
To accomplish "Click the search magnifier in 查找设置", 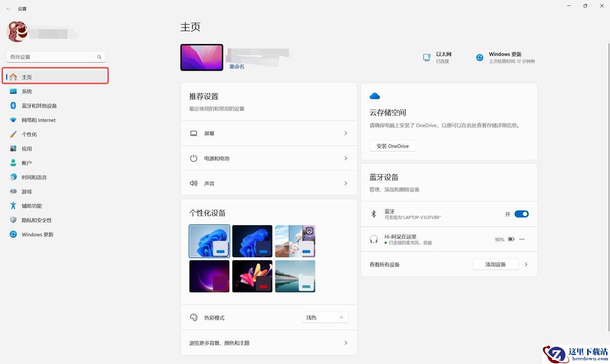I will (x=99, y=57).
